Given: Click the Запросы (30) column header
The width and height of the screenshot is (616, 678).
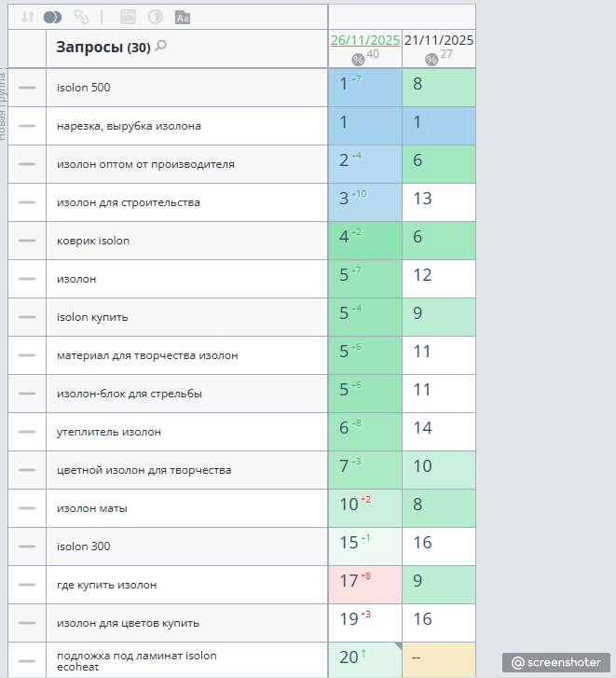Looking at the screenshot, I should (x=103, y=47).
